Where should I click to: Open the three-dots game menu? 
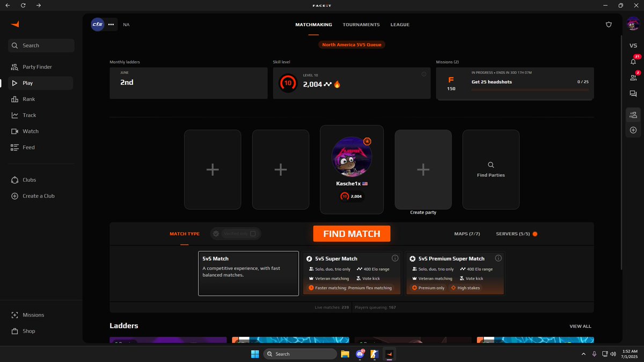[111, 24]
